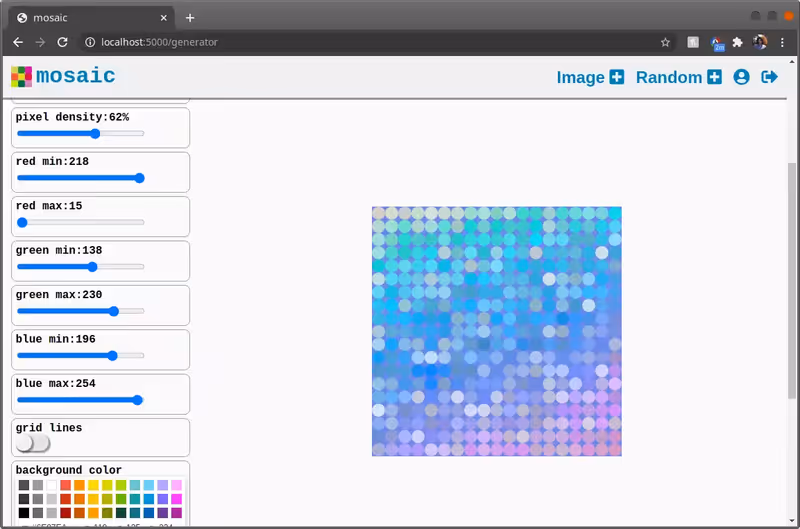The image size is (800, 529).
Task: Toggle the grid lines switch
Action: coord(32,443)
